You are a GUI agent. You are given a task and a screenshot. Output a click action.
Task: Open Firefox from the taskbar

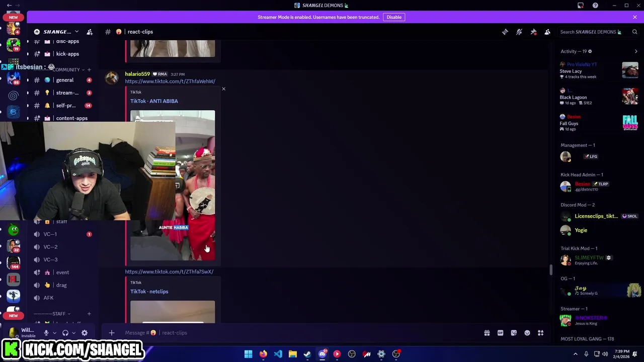pos(263,354)
